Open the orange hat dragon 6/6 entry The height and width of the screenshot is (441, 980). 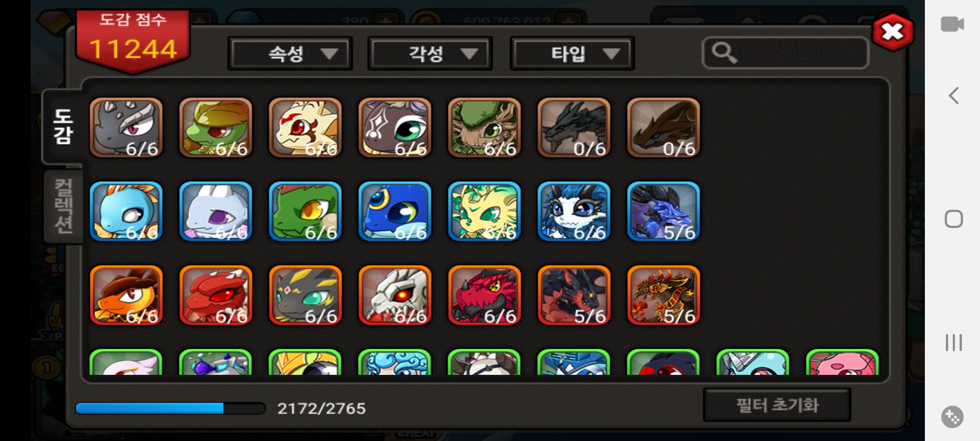pos(126,295)
